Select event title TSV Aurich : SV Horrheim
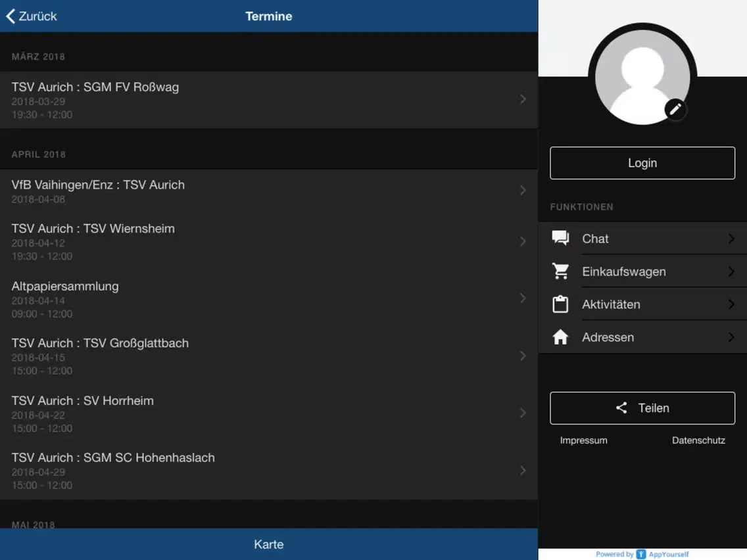The height and width of the screenshot is (560, 747). pos(82,400)
